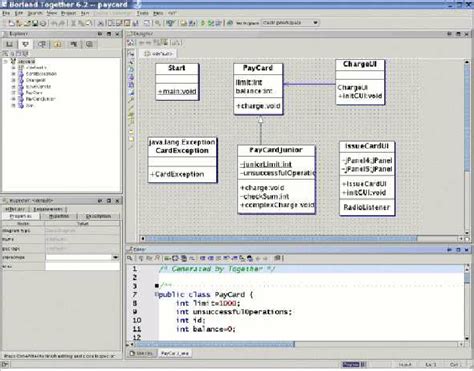Click the CardException class name in diagram
Viewport: 474px width, 371px height.
point(182,151)
